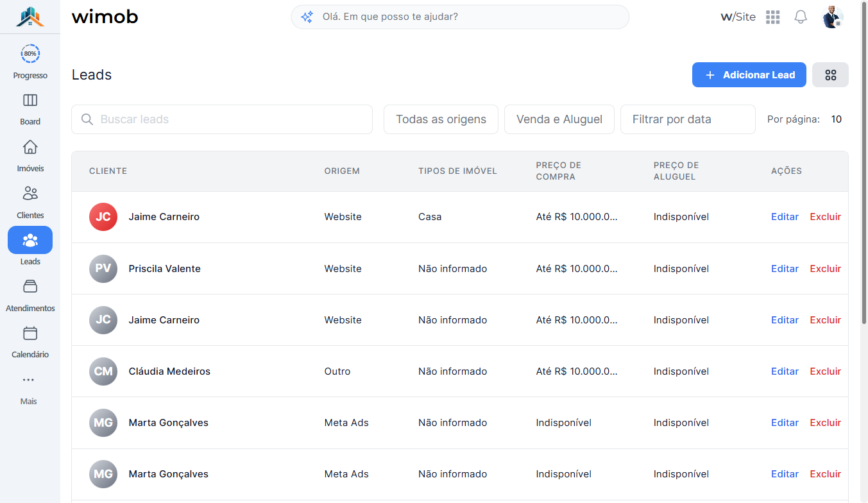Focus the Buscar leads field
This screenshot has height=503, width=868.
(x=222, y=119)
